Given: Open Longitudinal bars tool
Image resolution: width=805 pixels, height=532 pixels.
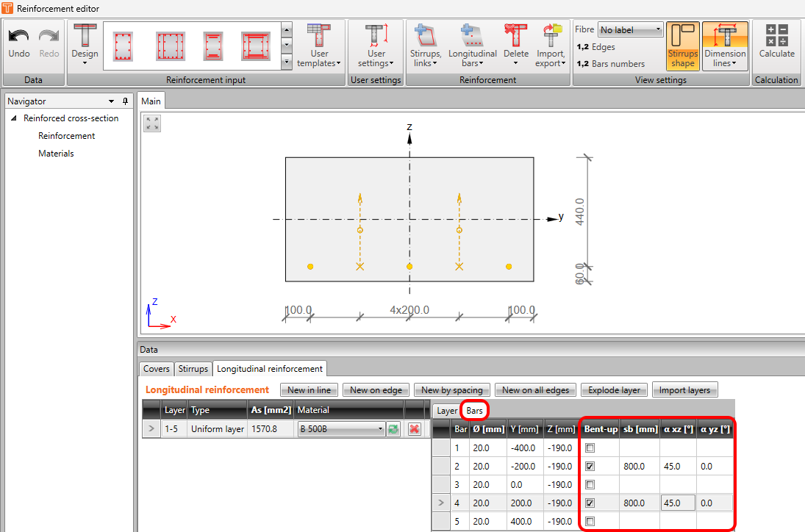Looking at the screenshot, I should coord(472,45).
